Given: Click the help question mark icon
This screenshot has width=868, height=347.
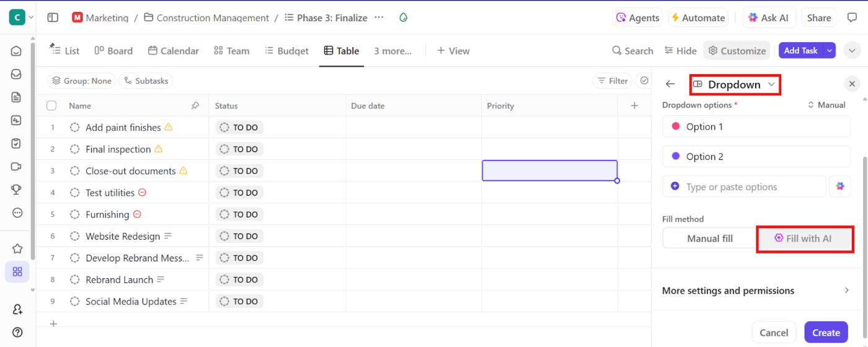Looking at the screenshot, I should (x=17, y=332).
